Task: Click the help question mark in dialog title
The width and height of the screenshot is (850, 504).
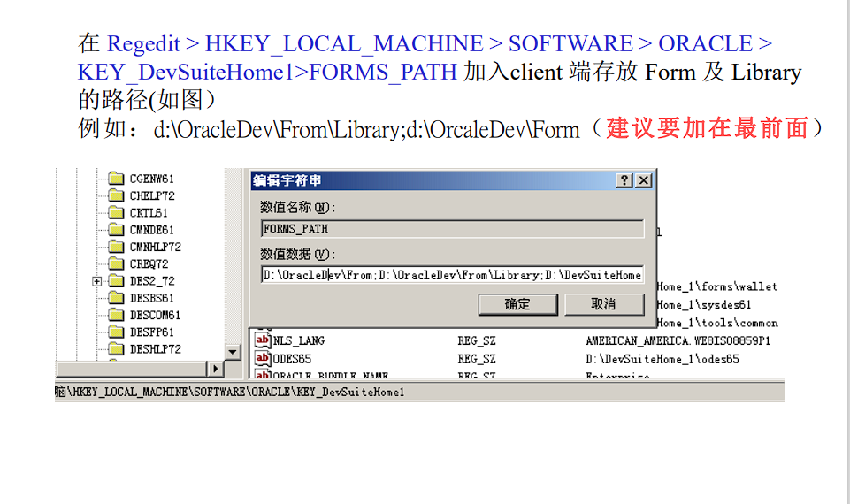Action: click(x=624, y=180)
